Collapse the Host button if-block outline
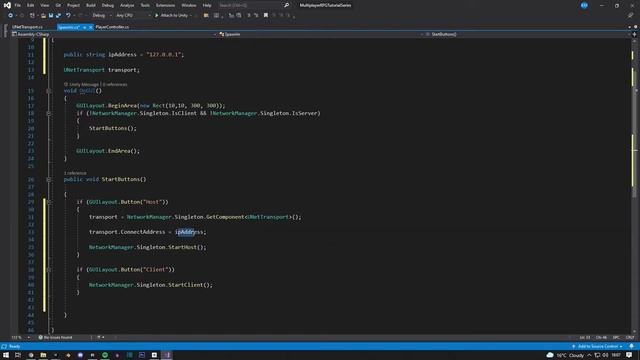 [x=49, y=202]
